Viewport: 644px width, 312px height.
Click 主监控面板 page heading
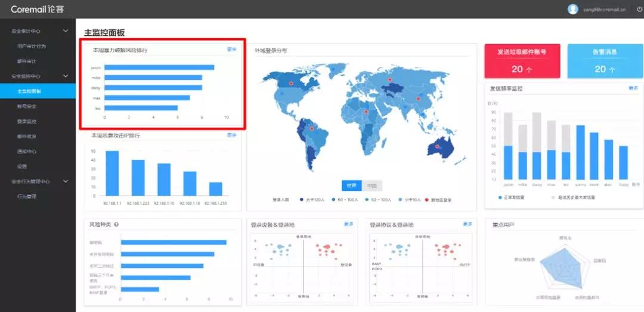[104, 33]
